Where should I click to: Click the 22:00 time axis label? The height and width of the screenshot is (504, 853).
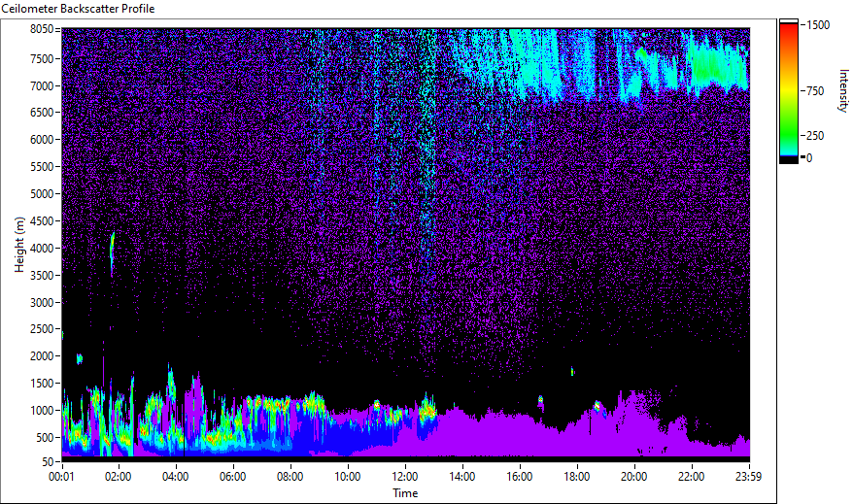pyautogui.click(x=692, y=477)
